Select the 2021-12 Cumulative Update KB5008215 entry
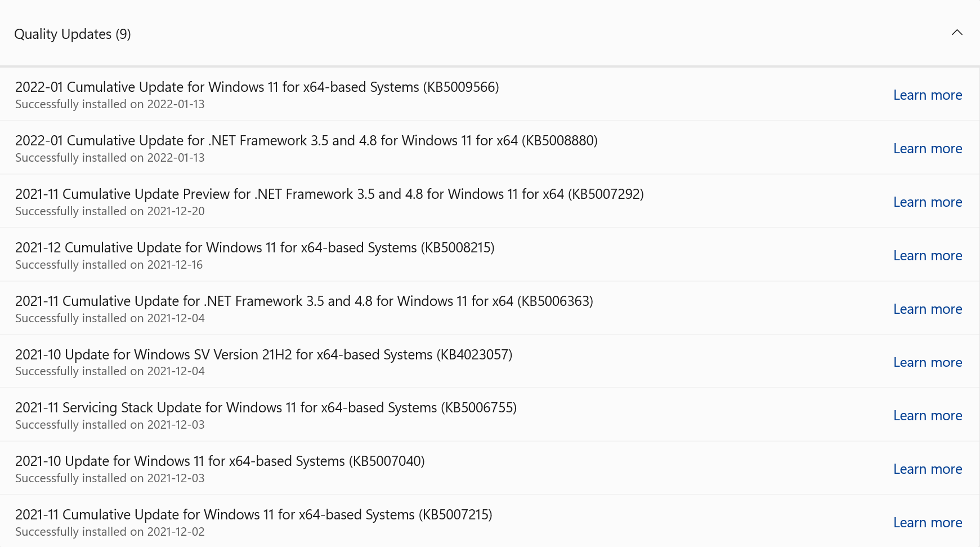Screen dimensions: 980x547 click(x=490, y=255)
